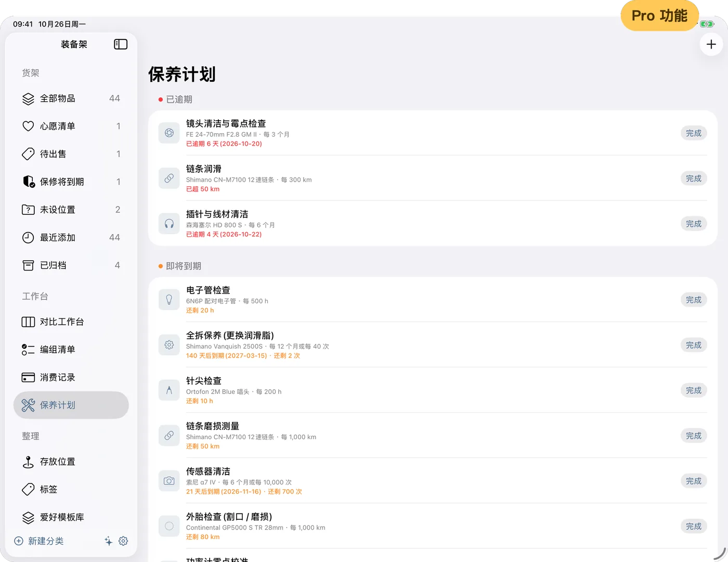Click the 心愿清单 heart icon
Image resolution: width=728 pixels, height=562 pixels.
point(28,126)
